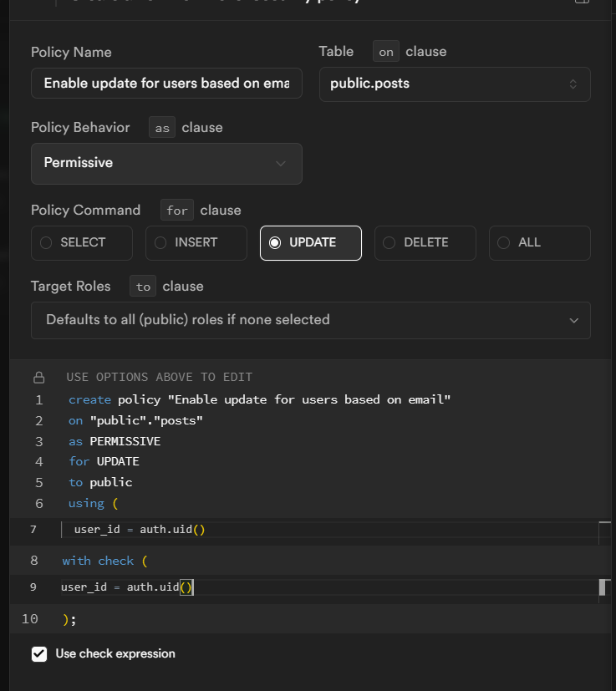Select the SELECT policy command

(82, 242)
